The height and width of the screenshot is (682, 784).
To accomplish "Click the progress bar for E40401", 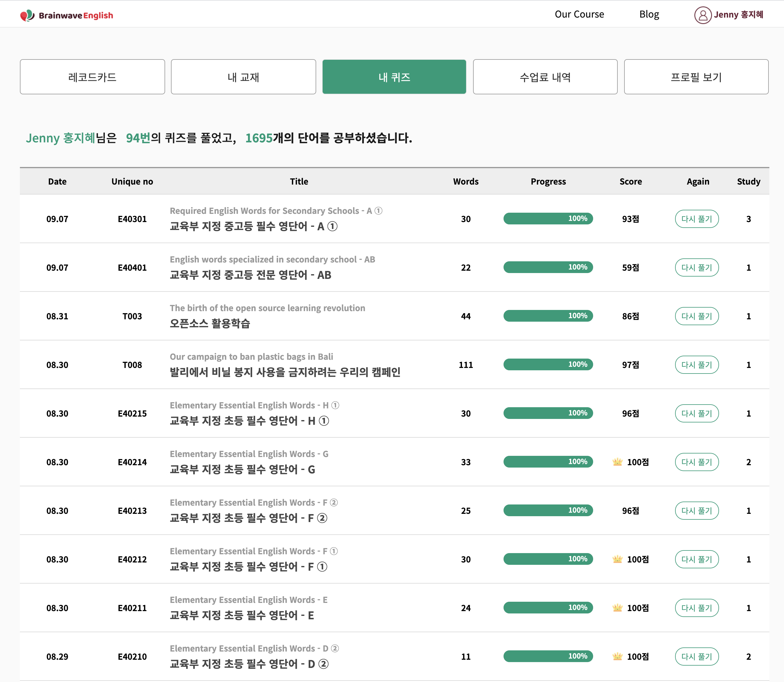I will (548, 267).
